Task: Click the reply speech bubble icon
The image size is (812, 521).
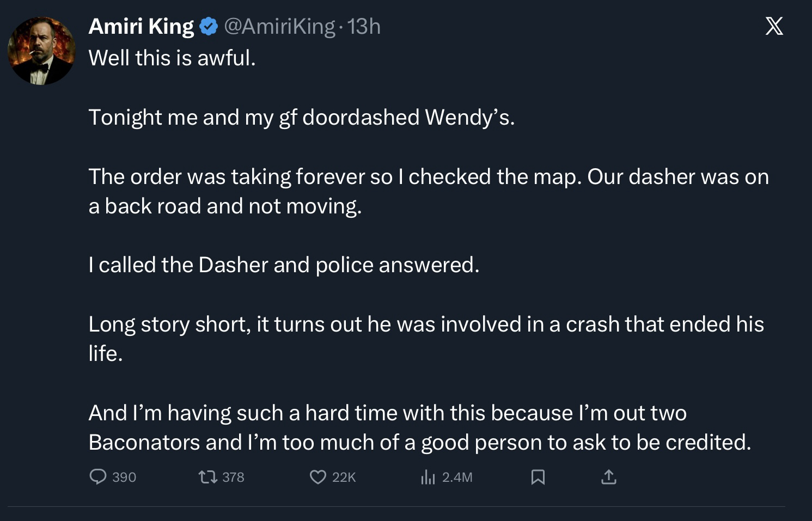Action: coord(97,477)
